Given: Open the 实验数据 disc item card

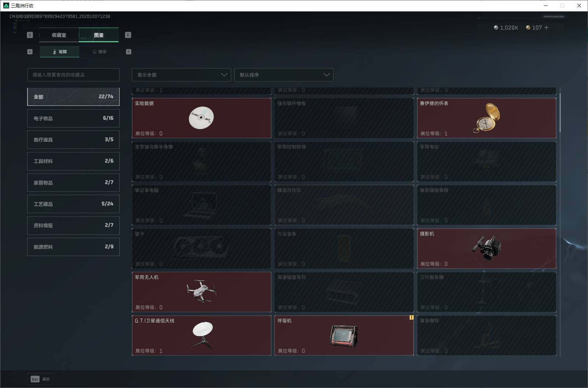Looking at the screenshot, I should pyautogui.click(x=202, y=118).
